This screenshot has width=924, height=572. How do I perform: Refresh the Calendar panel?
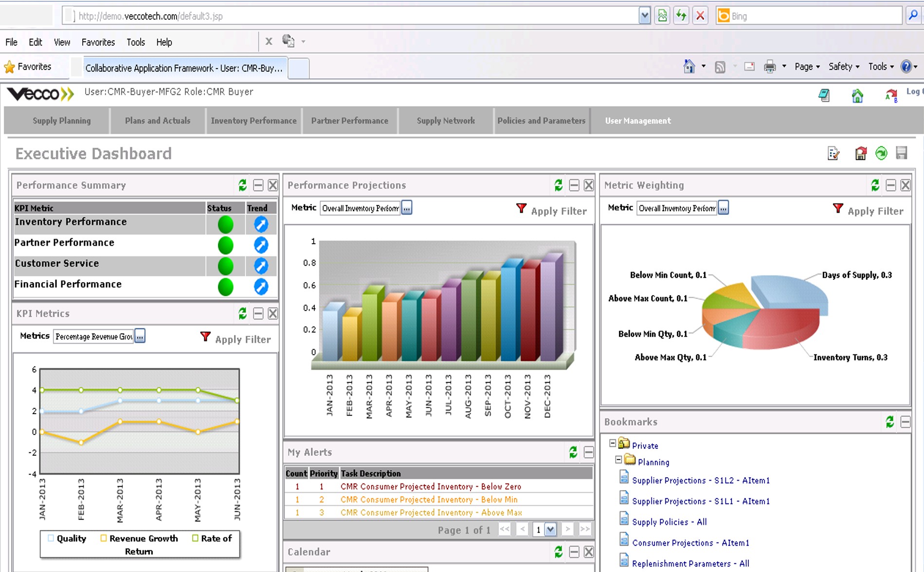(x=559, y=552)
